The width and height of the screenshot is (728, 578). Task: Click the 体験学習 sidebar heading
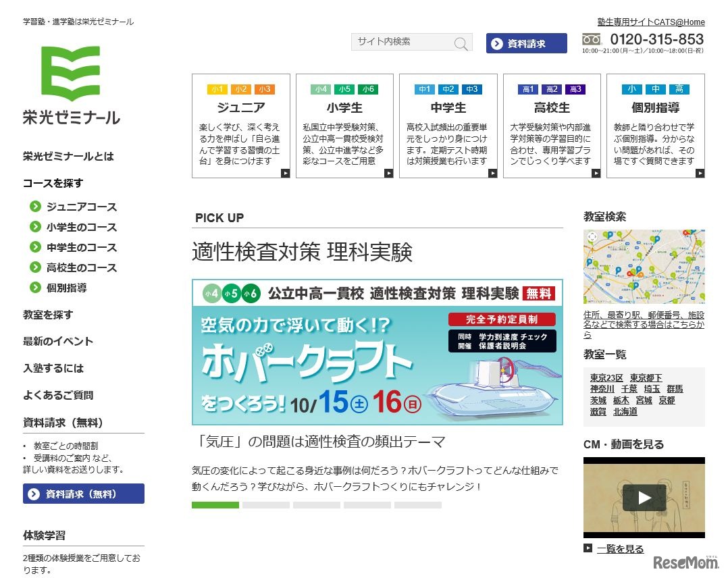tap(44, 535)
